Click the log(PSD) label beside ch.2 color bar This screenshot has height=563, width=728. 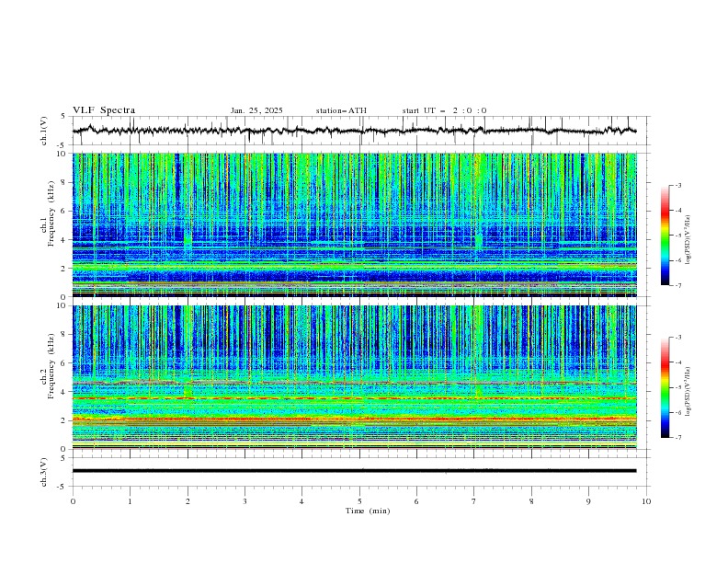[688, 391]
